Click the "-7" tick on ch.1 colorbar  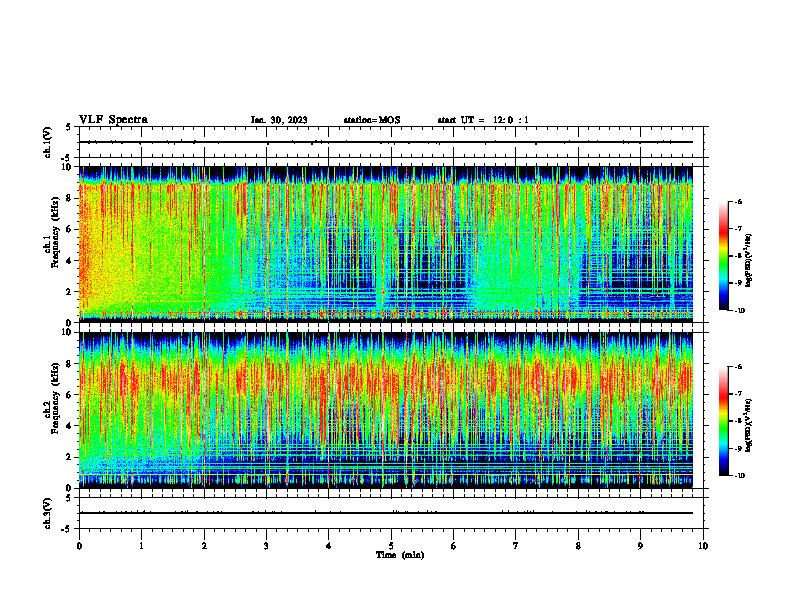pos(738,229)
